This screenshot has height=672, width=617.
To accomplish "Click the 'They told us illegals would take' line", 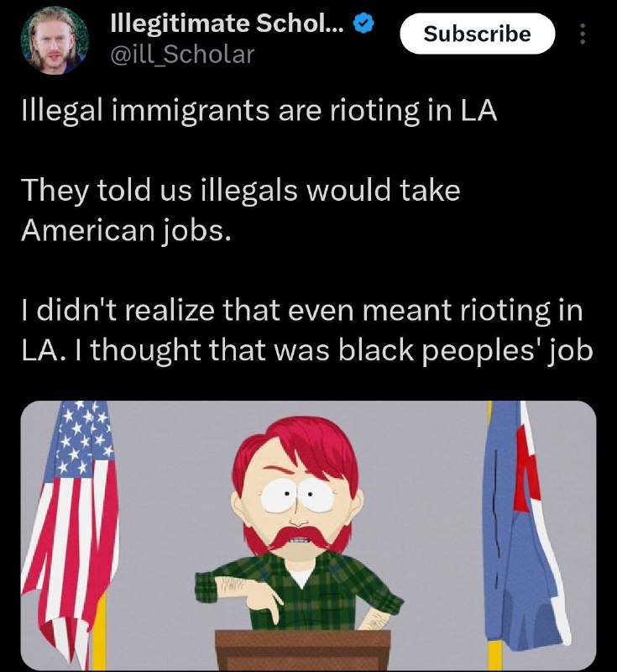I will pyautogui.click(x=241, y=191).
